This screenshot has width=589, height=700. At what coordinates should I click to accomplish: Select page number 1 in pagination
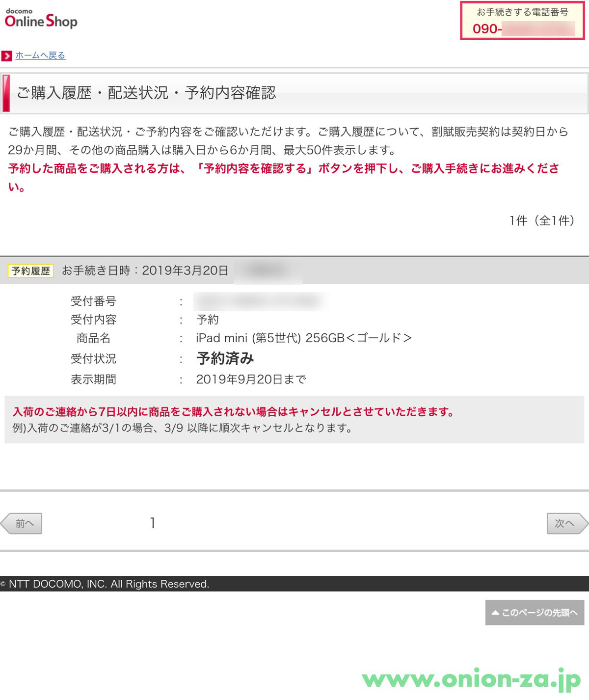click(153, 523)
